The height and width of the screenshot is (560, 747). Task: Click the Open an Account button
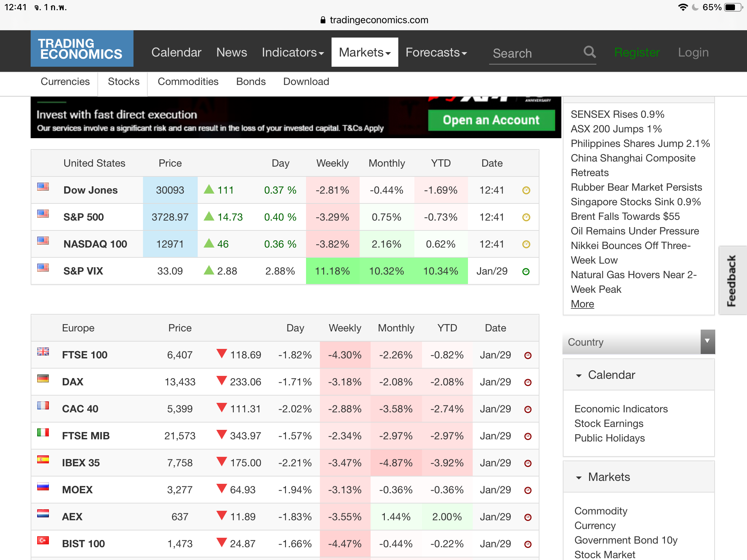[x=491, y=120]
